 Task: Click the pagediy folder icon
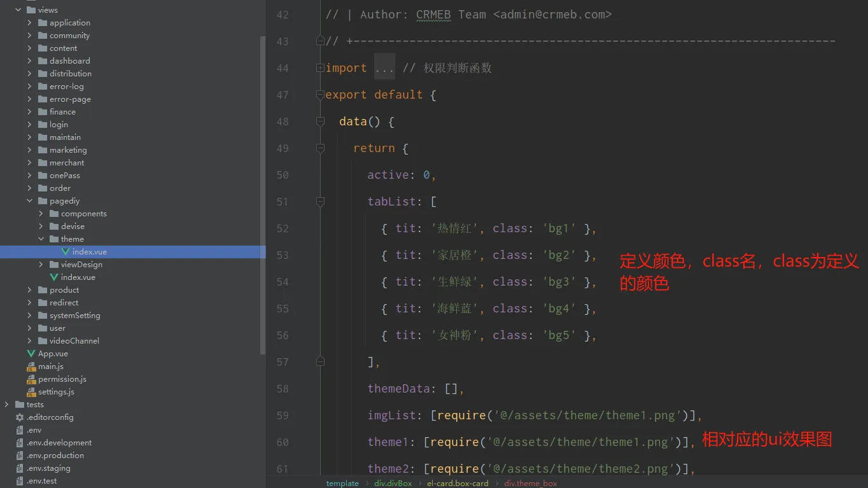tap(43, 201)
